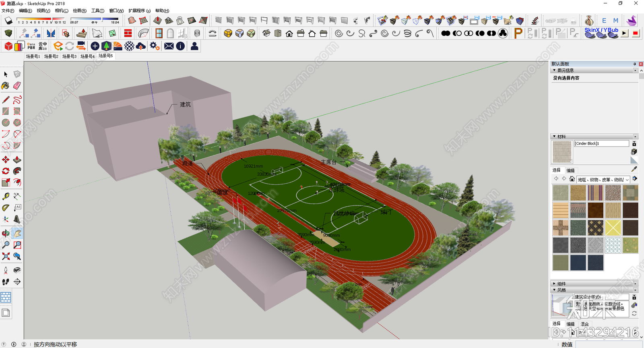Select the Walk footprints tool
The height and width of the screenshot is (348, 644).
6,282
